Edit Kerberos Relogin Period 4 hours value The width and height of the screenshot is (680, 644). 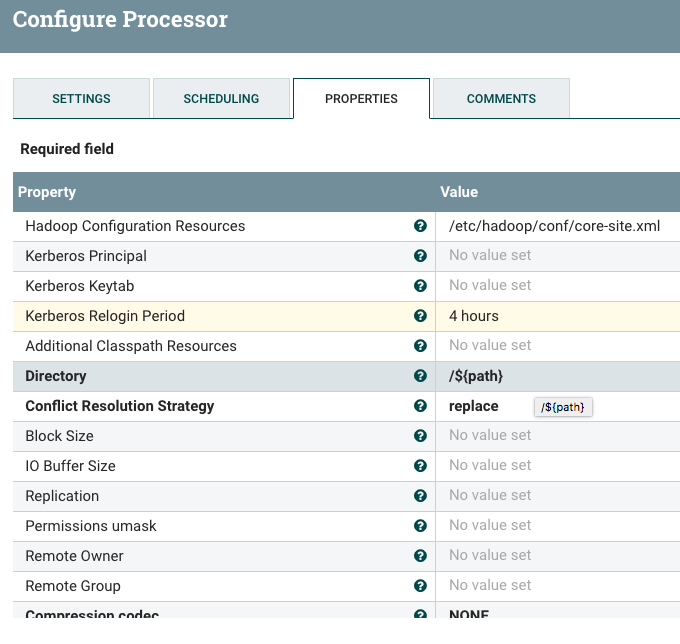point(474,316)
